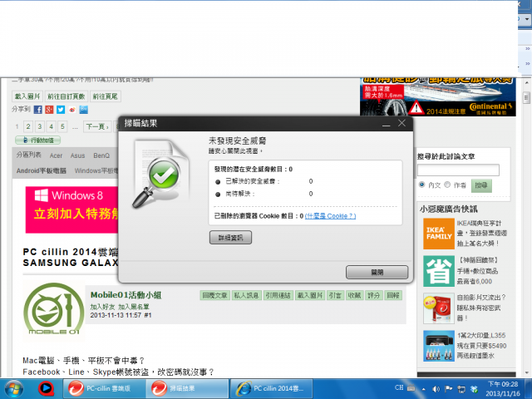The image size is (532, 399).
Task: Open the Epson L355 printer ad thumbnail
Action: 439,346
